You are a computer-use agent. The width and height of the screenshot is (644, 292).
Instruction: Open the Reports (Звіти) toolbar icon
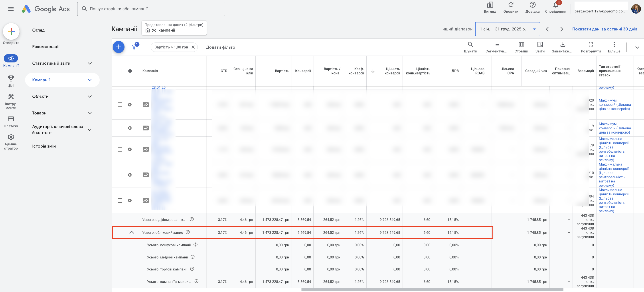coord(540,45)
